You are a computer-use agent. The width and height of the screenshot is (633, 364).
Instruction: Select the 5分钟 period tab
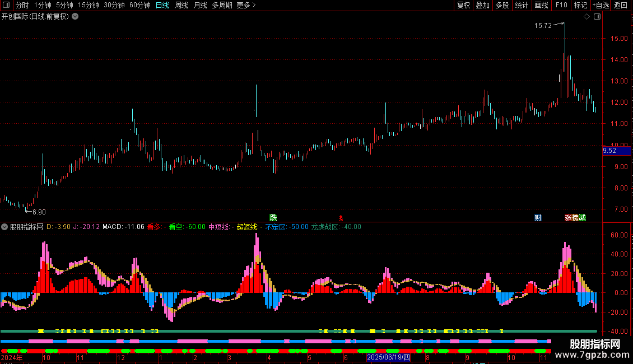point(64,5)
